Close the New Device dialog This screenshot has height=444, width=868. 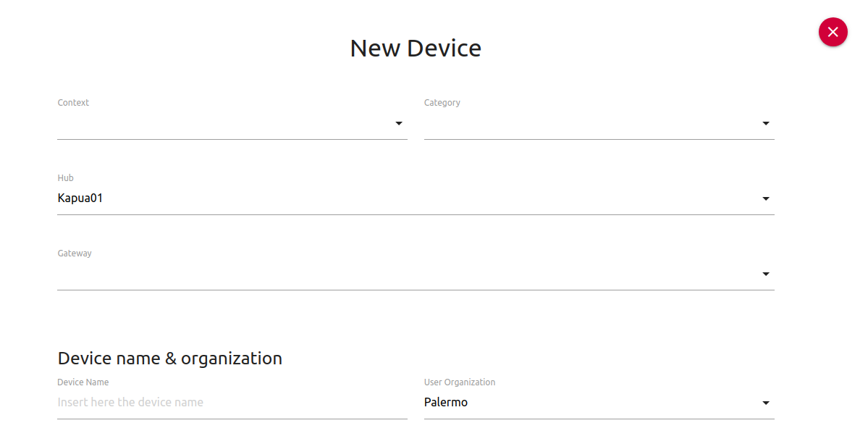pos(833,32)
